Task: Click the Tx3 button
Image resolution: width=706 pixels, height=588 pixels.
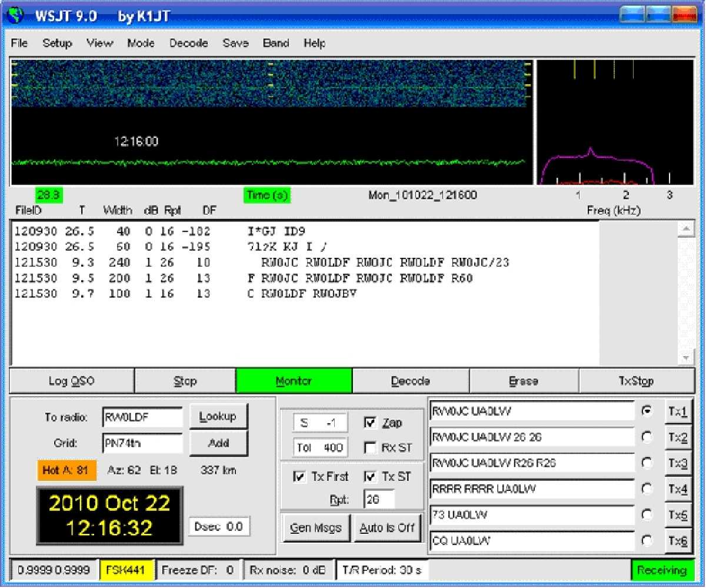Action: pyautogui.click(x=677, y=464)
